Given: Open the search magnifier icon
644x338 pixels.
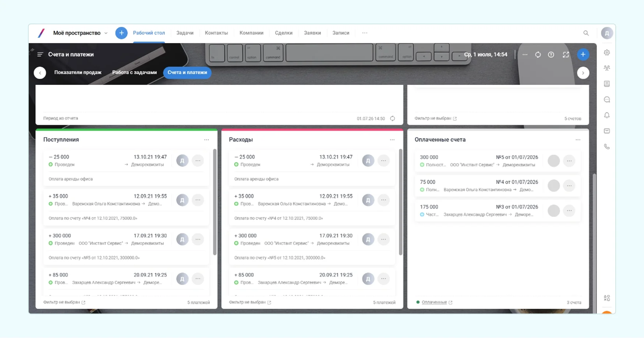Looking at the screenshot, I should click(x=586, y=33).
